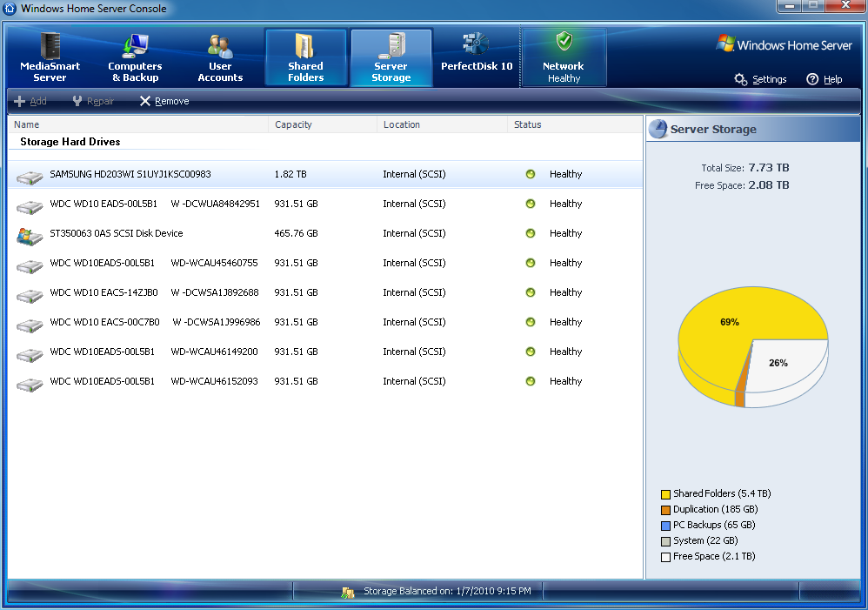868x610 pixels.
Task: Click the Server Storage panel header icon
Action: [x=658, y=129]
